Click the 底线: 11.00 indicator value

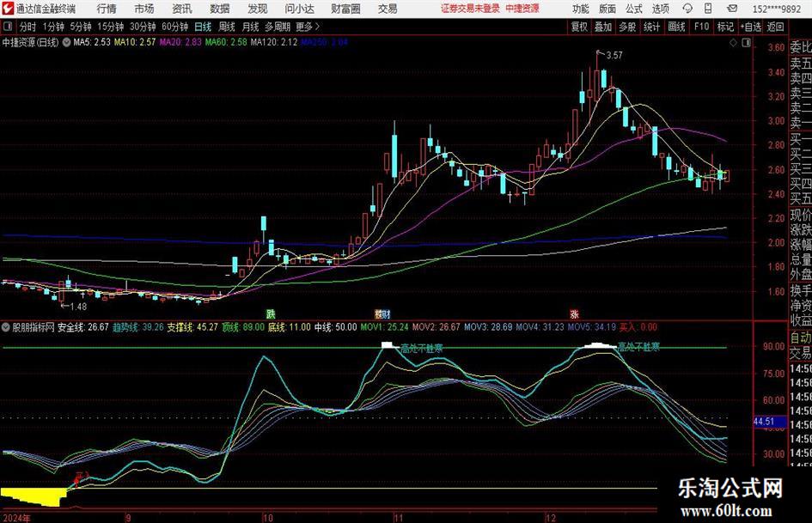[289, 327]
